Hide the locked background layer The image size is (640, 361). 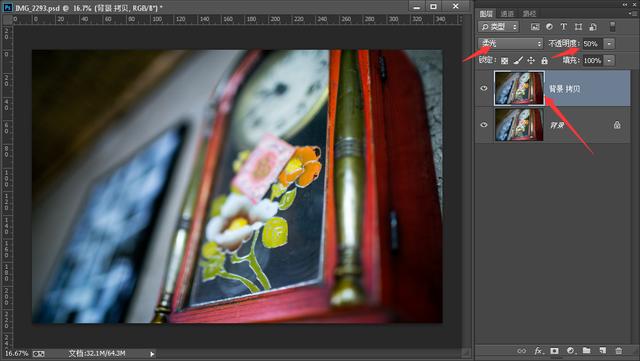(484, 125)
